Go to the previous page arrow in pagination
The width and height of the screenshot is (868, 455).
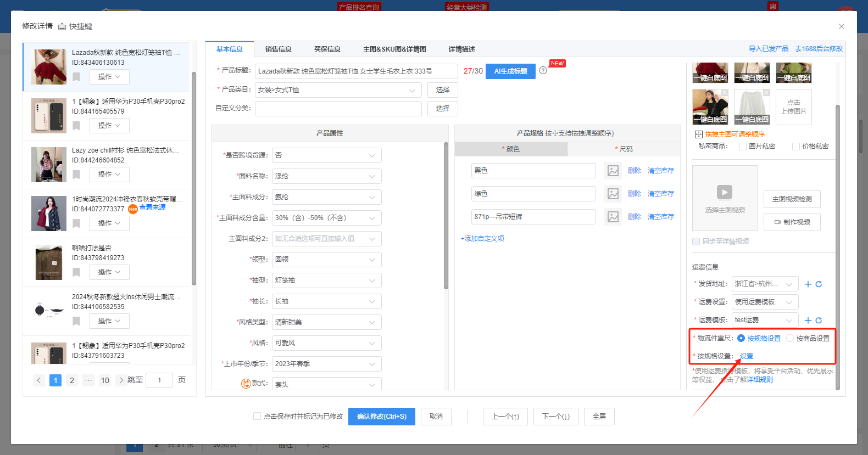[38, 380]
